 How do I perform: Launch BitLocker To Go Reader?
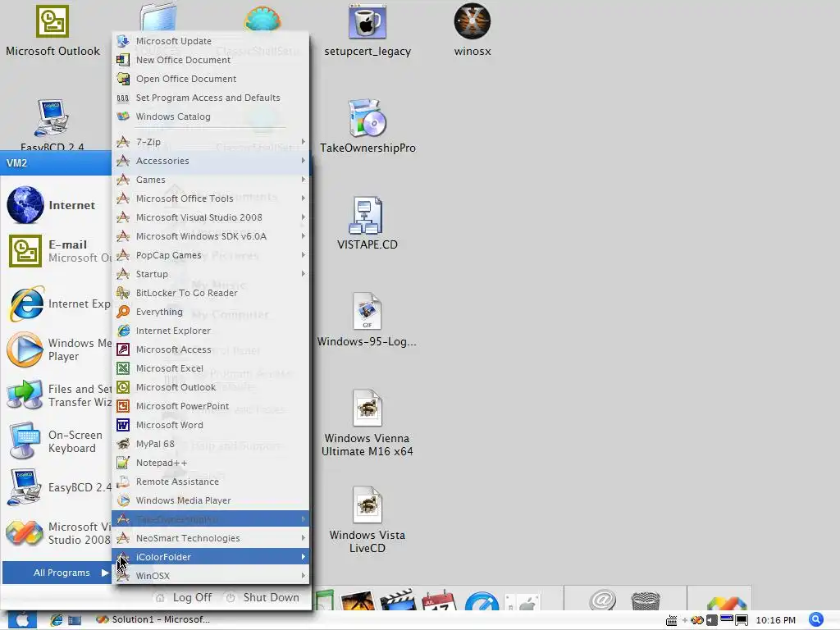click(211, 293)
